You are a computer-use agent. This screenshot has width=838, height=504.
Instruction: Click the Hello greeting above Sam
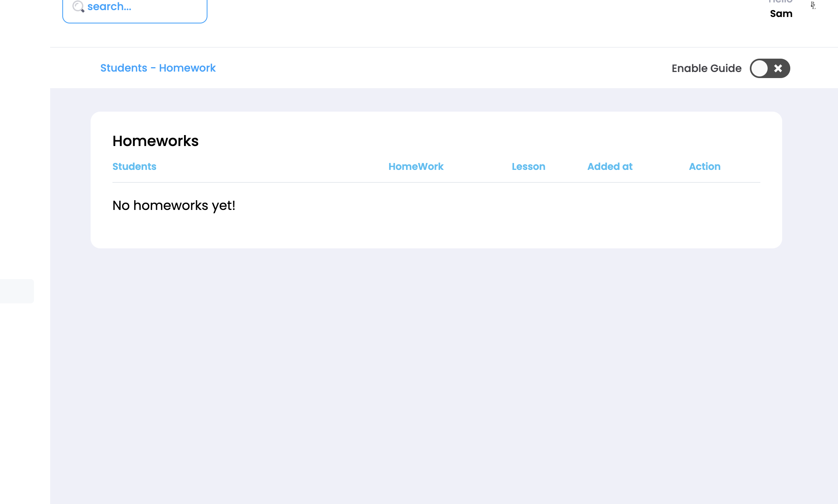pyautogui.click(x=780, y=2)
